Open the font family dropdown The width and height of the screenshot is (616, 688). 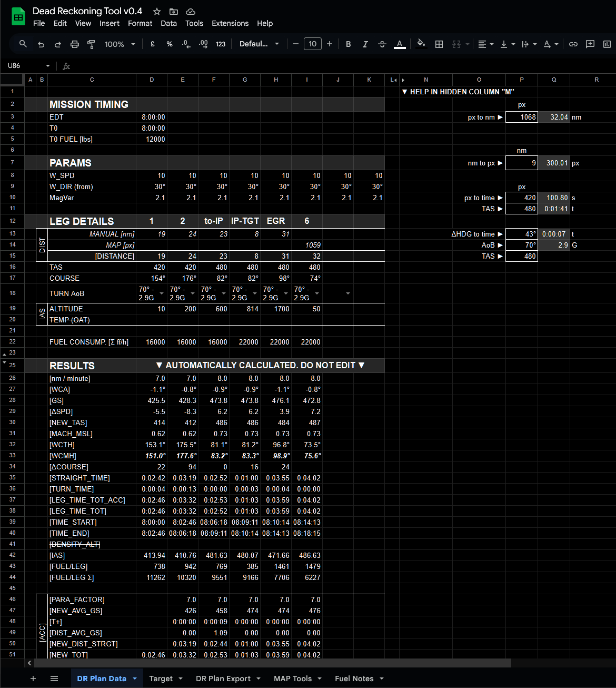click(x=259, y=44)
